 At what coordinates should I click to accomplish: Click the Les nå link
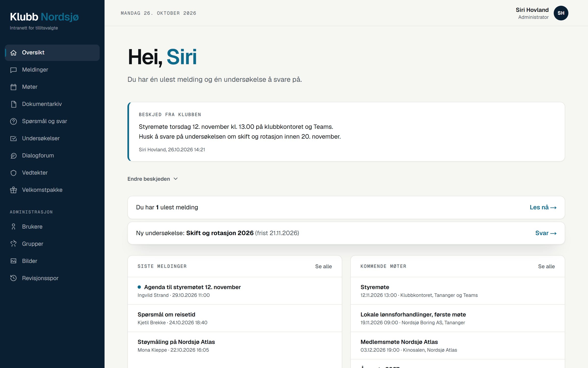tap(543, 208)
